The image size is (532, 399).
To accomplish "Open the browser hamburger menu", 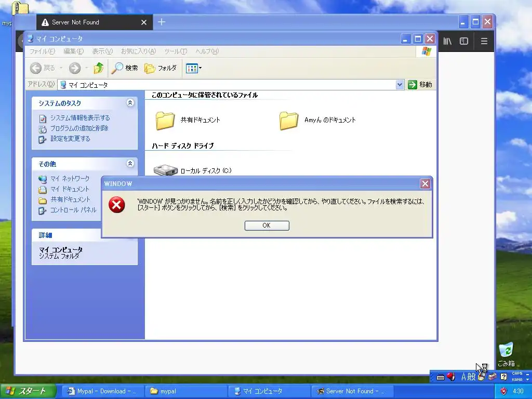I will tap(484, 41).
